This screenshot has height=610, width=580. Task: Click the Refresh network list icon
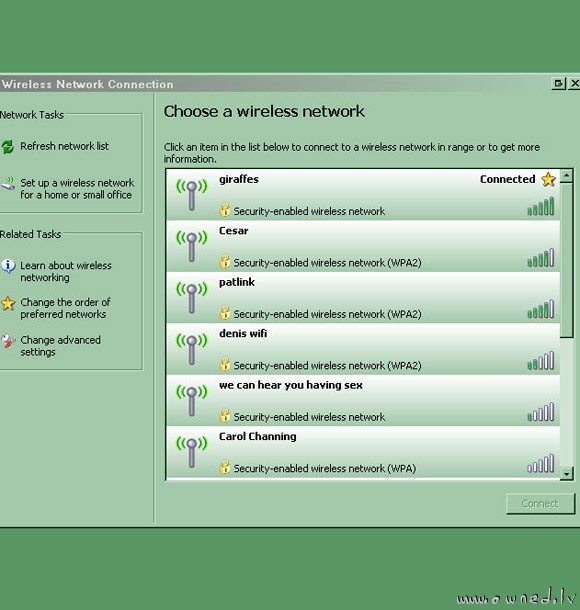(7, 147)
